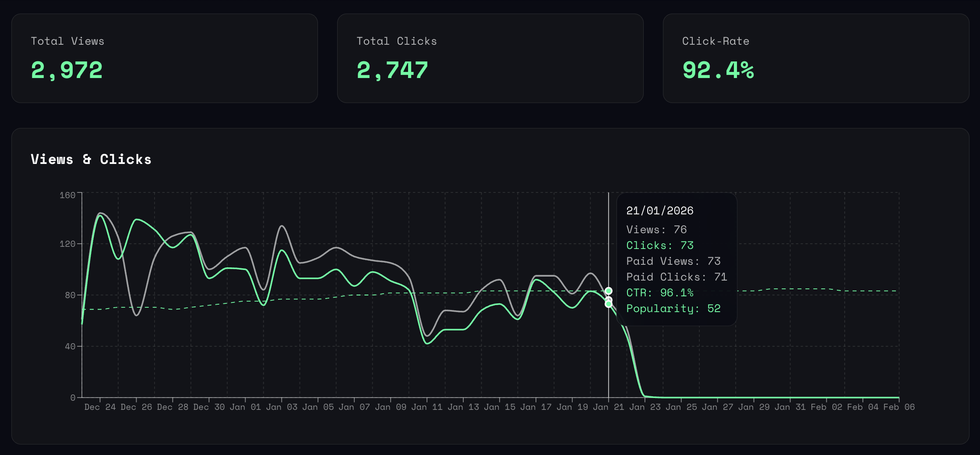Click the CTR: 96.1% tooltip entry
Viewport: 980px width, 455px height.
659,292
